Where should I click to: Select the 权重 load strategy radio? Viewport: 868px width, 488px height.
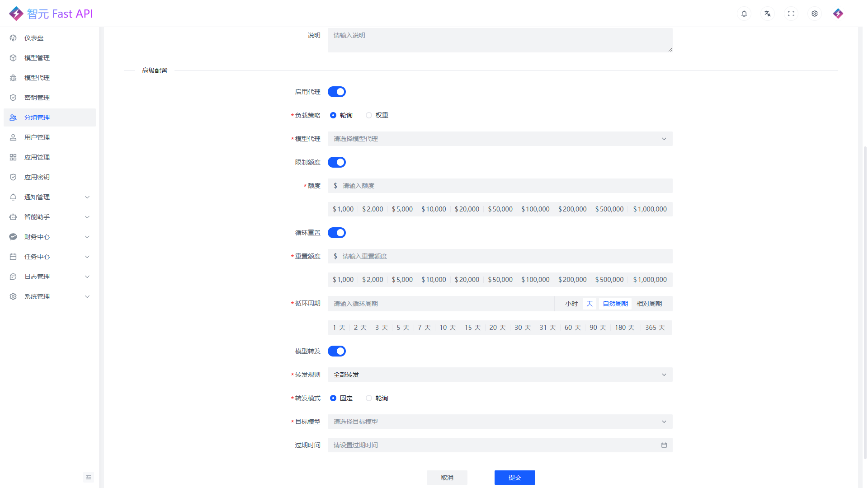click(369, 115)
